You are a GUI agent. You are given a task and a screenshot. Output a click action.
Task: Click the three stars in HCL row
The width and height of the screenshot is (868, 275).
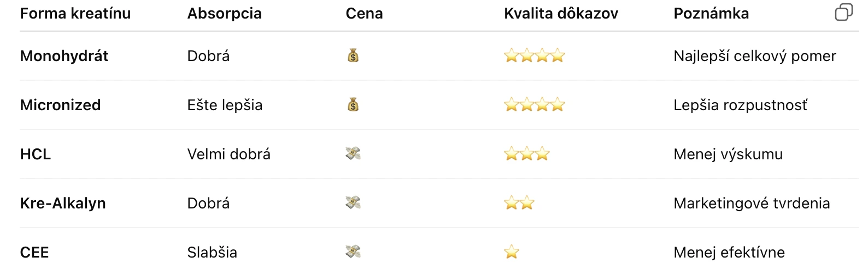coord(526,154)
